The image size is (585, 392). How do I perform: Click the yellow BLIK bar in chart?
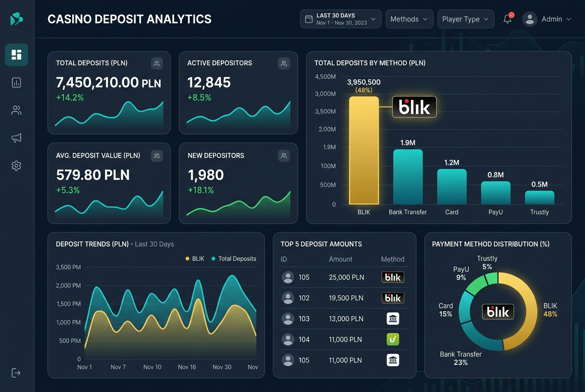tap(364, 150)
